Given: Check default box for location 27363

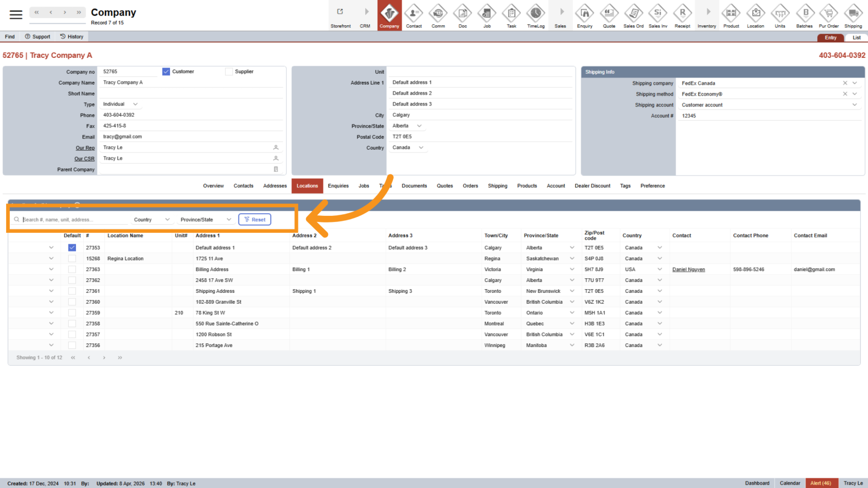Looking at the screenshot, I should tap(72, 270).
